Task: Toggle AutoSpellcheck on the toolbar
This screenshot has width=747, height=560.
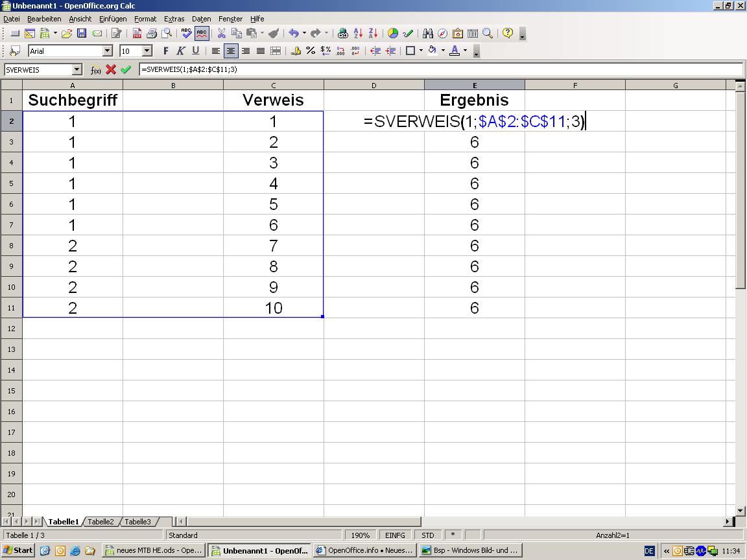Action: coord(202,34)
